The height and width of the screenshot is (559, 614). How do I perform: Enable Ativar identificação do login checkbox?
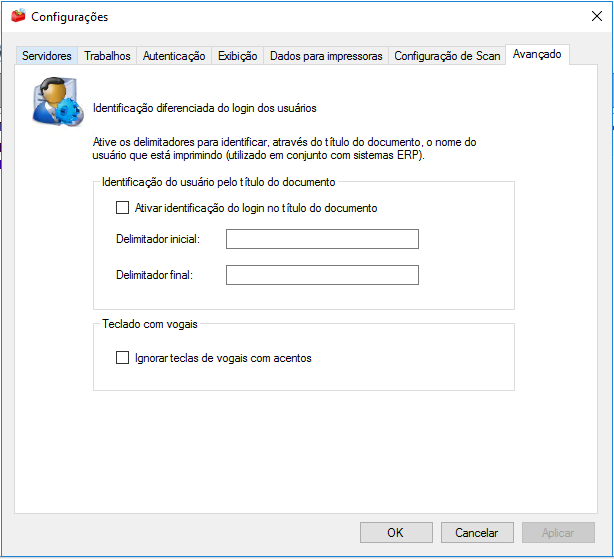123,208
